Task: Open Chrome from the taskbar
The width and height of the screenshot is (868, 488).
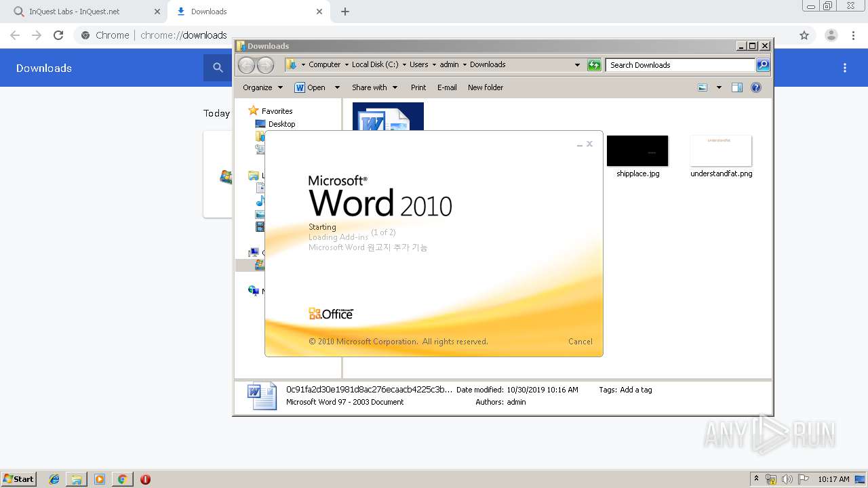Action: [122, 479]
